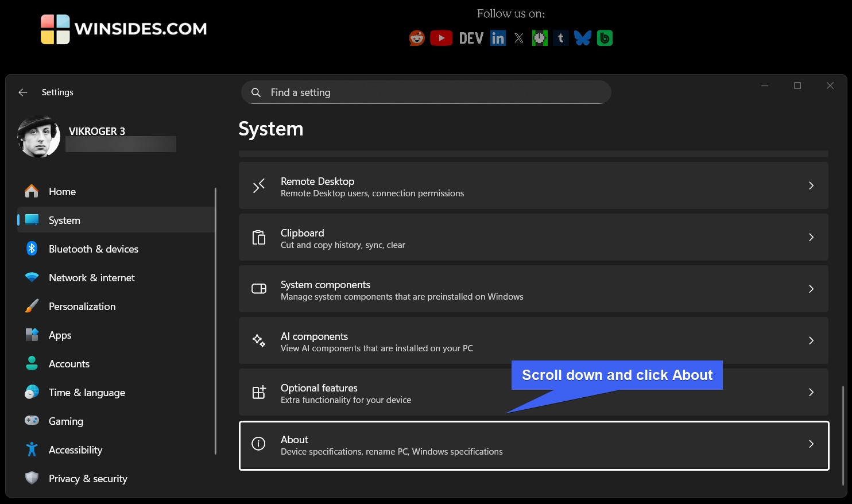
Task: Switch to Personalization settings
Action: click(x=82, y=306)
